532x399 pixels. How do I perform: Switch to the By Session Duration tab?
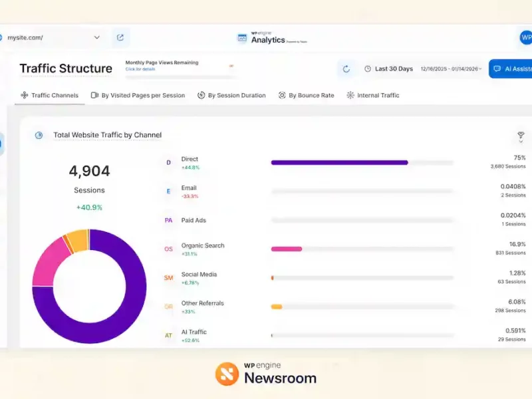(231, 95)
